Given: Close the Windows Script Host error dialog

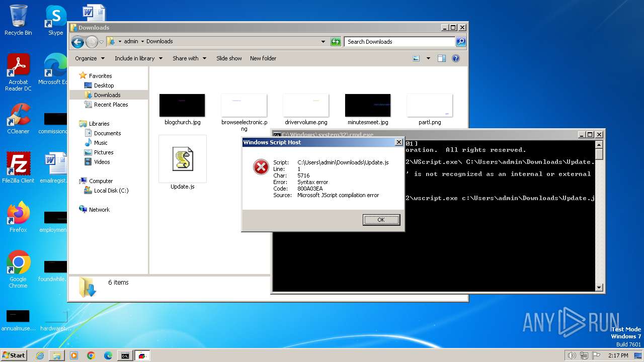Looking at the screenshot, I should [398, 142].
